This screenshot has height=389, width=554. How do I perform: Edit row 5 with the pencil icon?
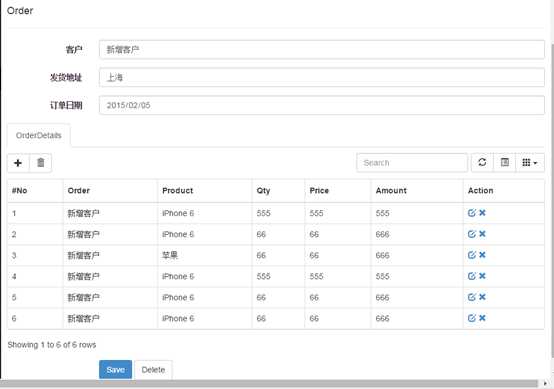point(472,297)
